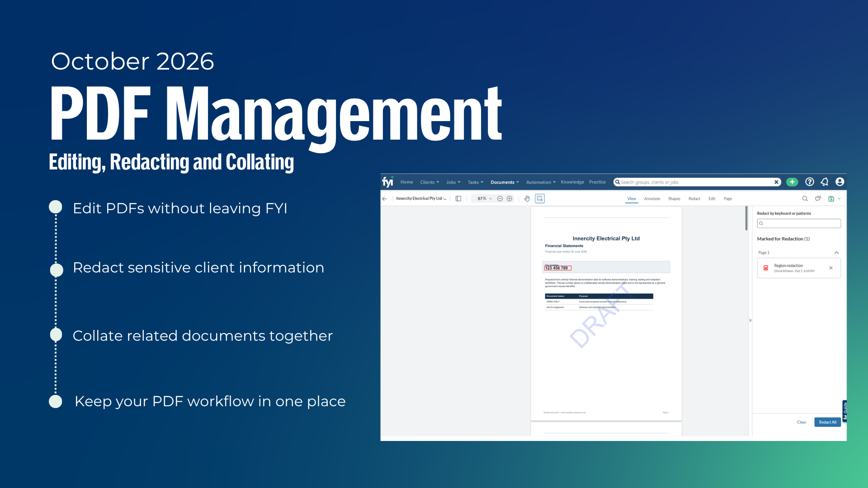The height and width of the screenshot is (488, 868).
Task: Click the zoom in plus icon
Action: click(509, 199)
